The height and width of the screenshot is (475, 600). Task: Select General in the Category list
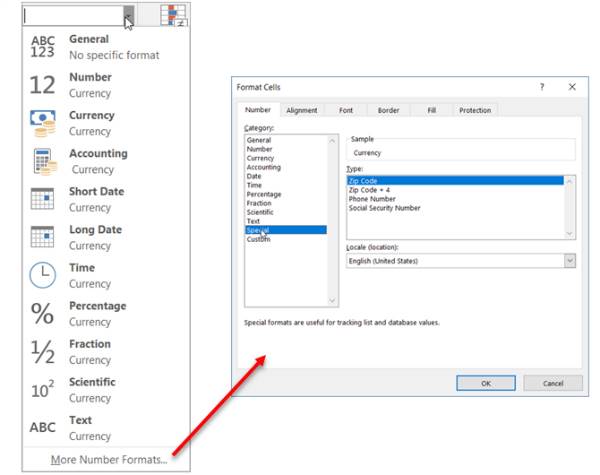[x=286, y=140]
